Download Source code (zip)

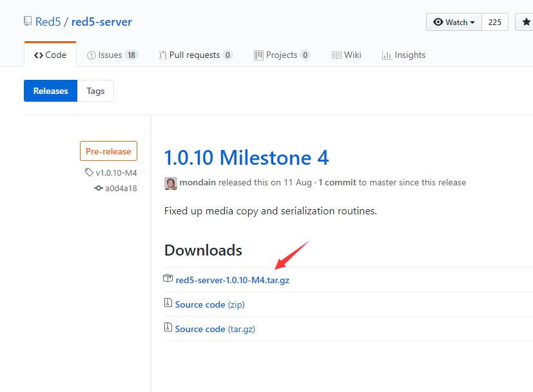coord(209,304)
